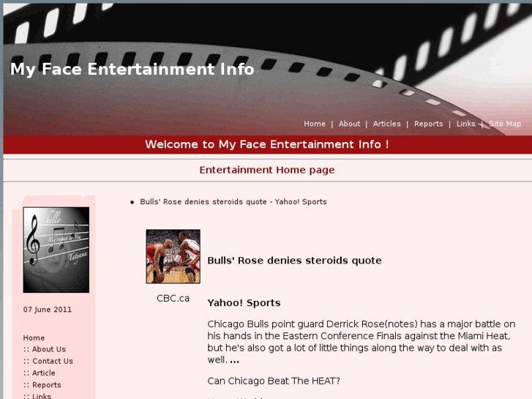532x399 pixels.
Task: Click the My Face Entertainment Info site title
Action: (x=132, y=70)
